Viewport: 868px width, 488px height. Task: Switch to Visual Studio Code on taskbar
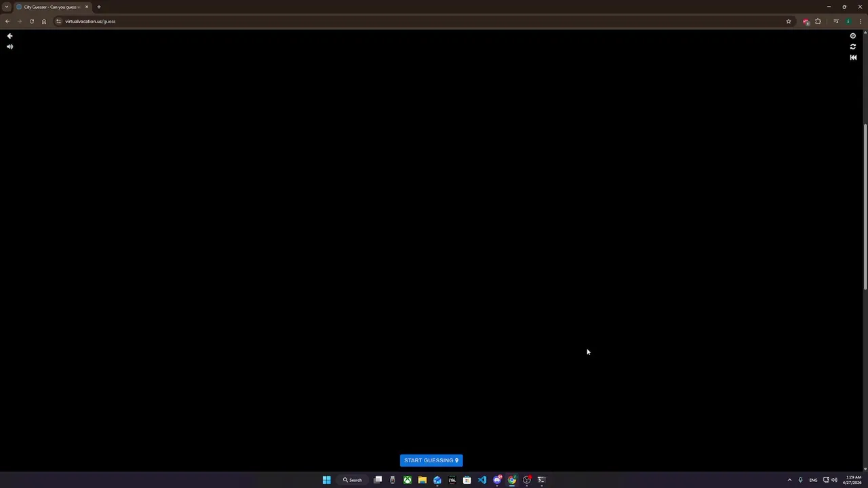click(482, 480)
